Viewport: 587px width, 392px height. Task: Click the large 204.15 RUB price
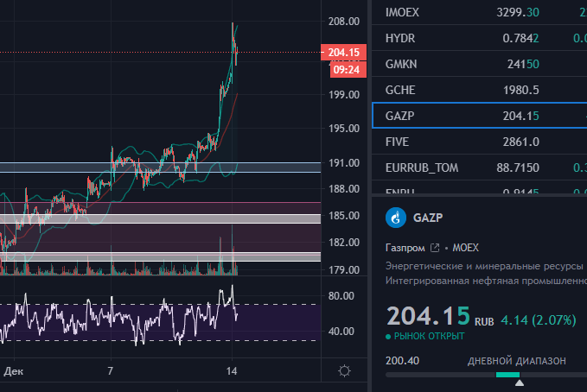428,316
